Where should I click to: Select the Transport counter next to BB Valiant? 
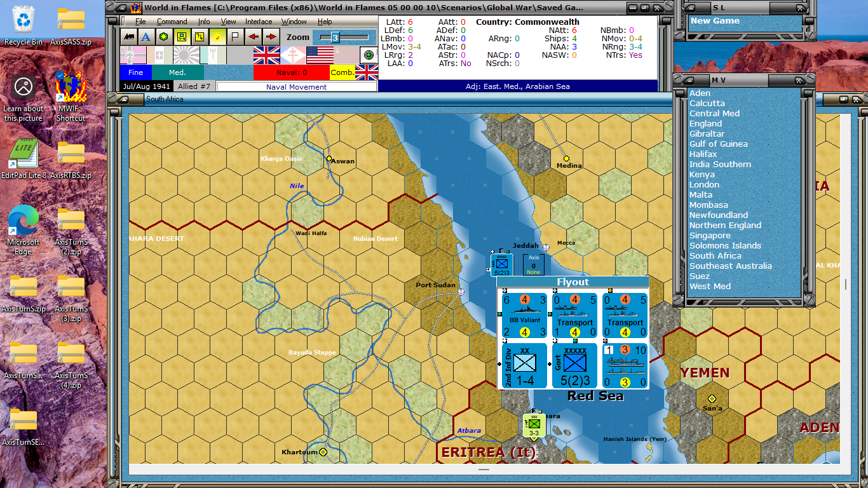click(x=575, y=316)
